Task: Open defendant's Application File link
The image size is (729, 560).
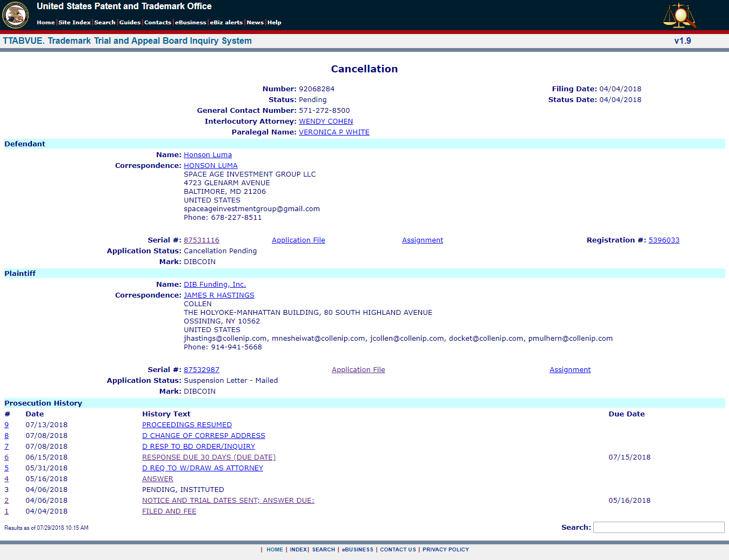Action: click(298, 240)
